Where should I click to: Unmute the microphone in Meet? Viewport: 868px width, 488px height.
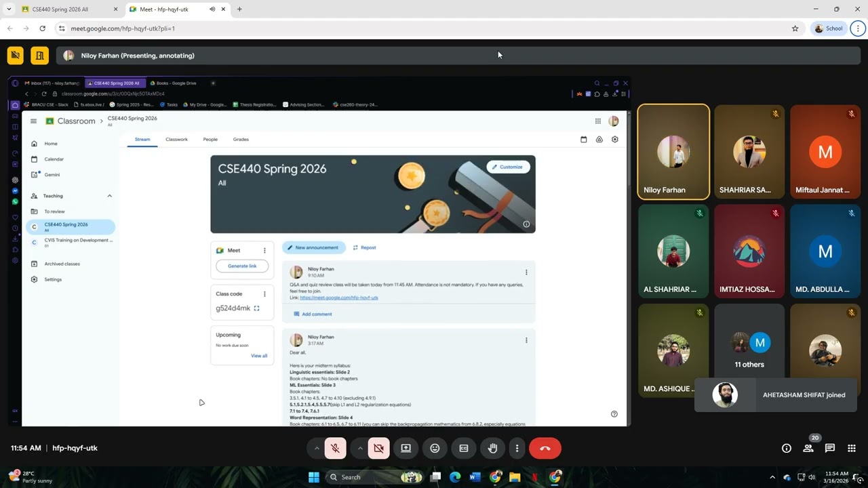[335, 448]
